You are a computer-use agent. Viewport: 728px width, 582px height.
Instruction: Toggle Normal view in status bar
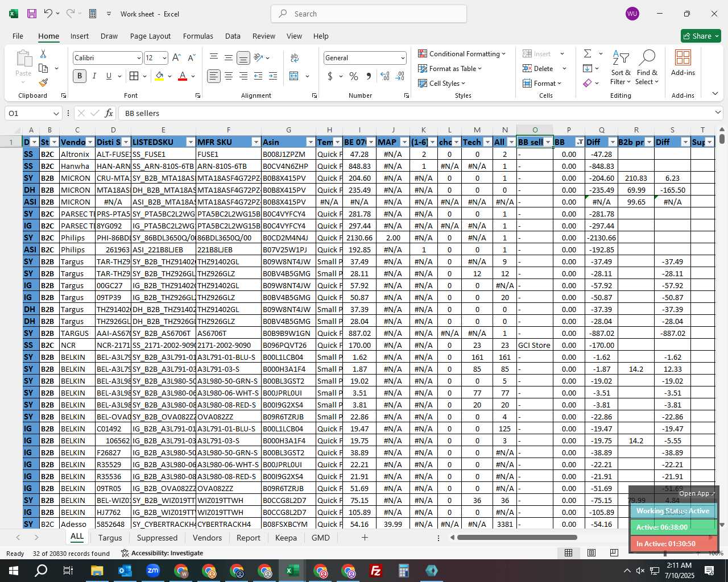click(x=568, y=553)
